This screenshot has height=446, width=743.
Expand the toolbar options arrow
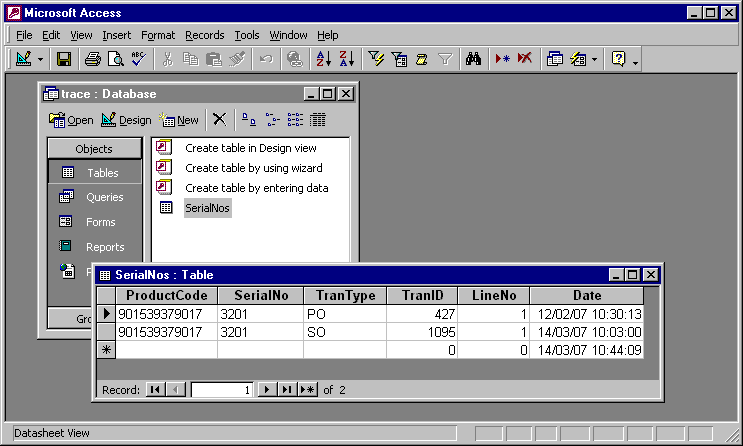coord(635,62)
